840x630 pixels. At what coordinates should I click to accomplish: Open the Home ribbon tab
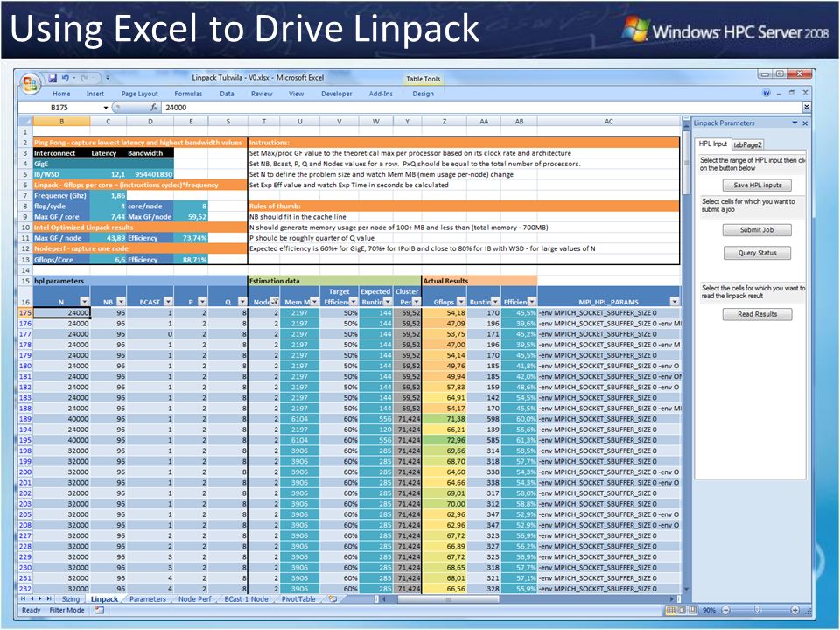click(61, 94)
